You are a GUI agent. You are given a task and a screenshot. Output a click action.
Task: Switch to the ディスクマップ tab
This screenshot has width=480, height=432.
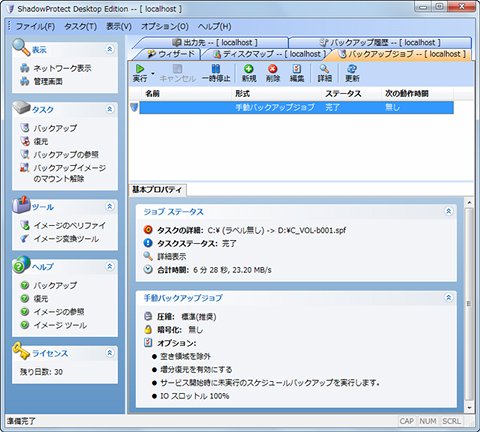click(x=268, y=54)
